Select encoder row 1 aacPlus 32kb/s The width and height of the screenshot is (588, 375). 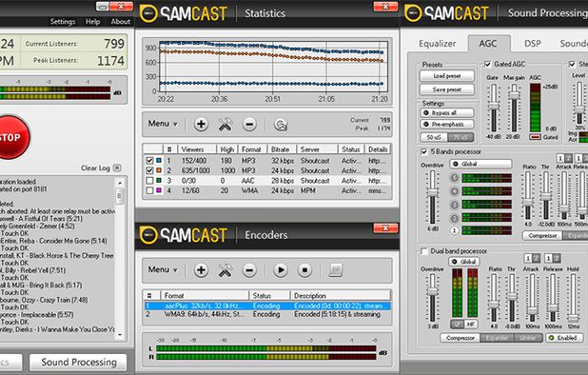267,306
